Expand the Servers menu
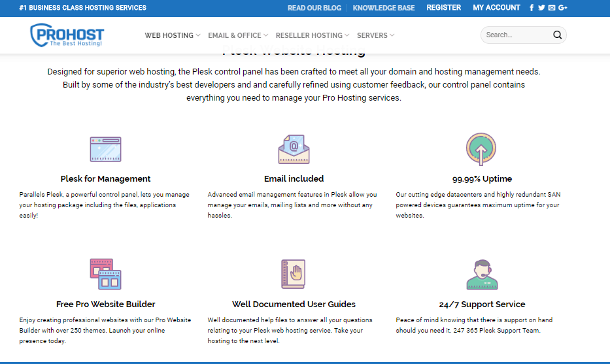610x364 pixels. [x=375, y=35]
